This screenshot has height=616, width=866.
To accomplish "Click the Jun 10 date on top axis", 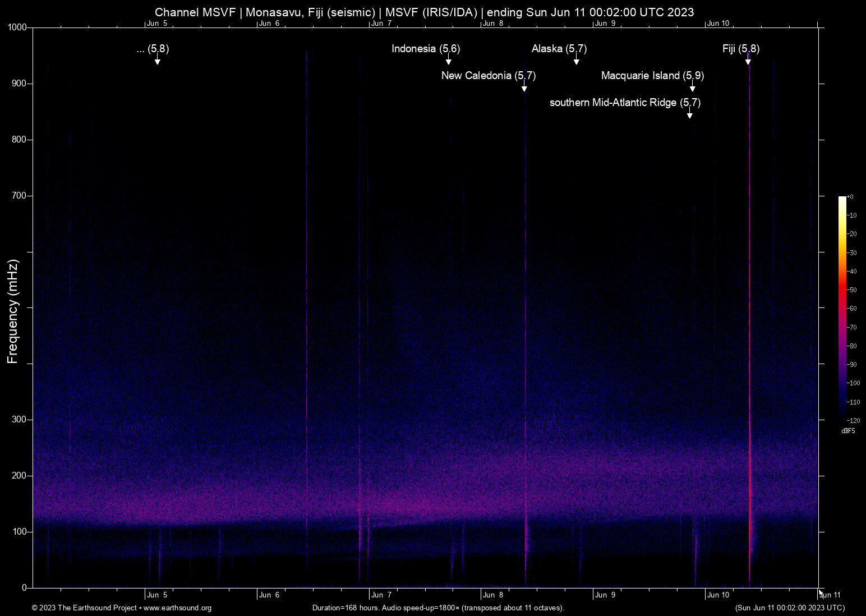I will (x=718, y=23).
